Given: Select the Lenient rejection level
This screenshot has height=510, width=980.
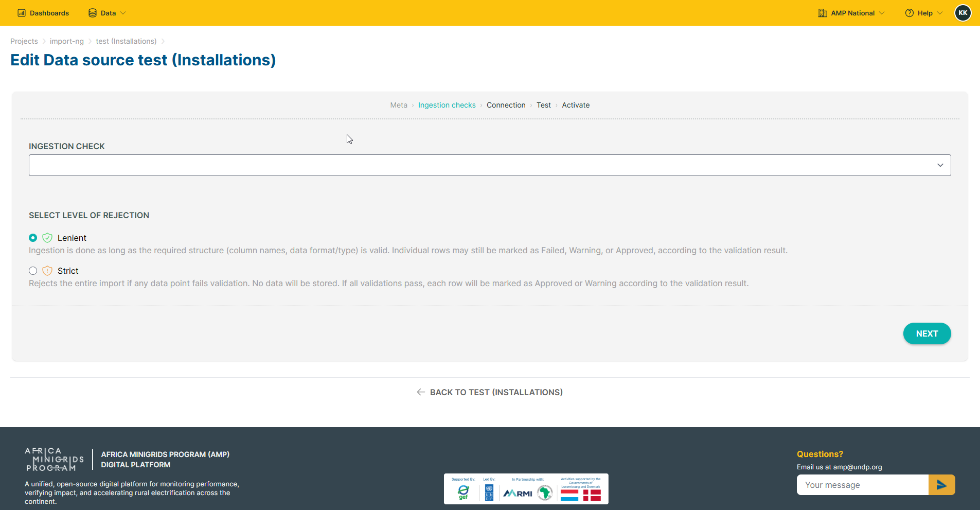Looking at the screenshot, I should (33, 238).
